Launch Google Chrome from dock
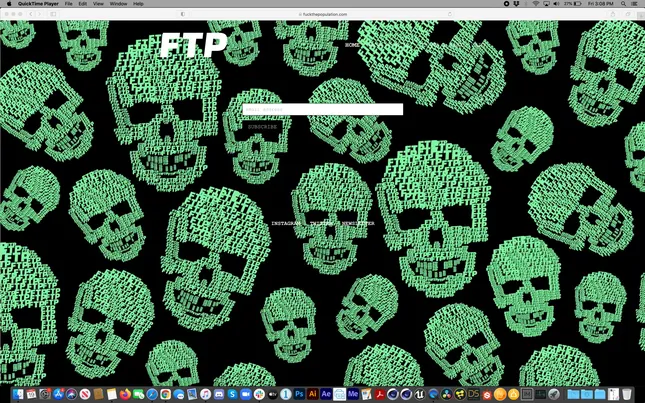The image size is (645, 403). [x=165, y=394]
